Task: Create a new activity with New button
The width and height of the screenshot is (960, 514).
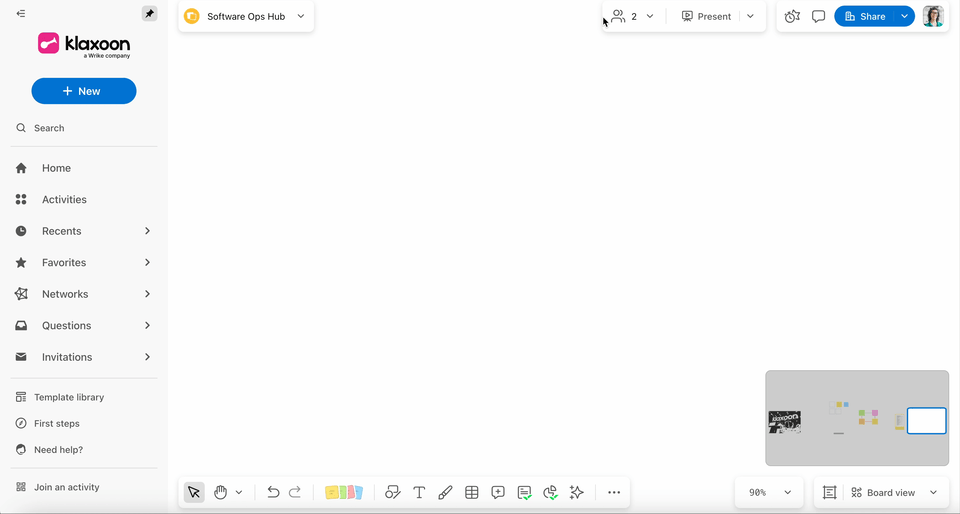Action: [84, 91]
